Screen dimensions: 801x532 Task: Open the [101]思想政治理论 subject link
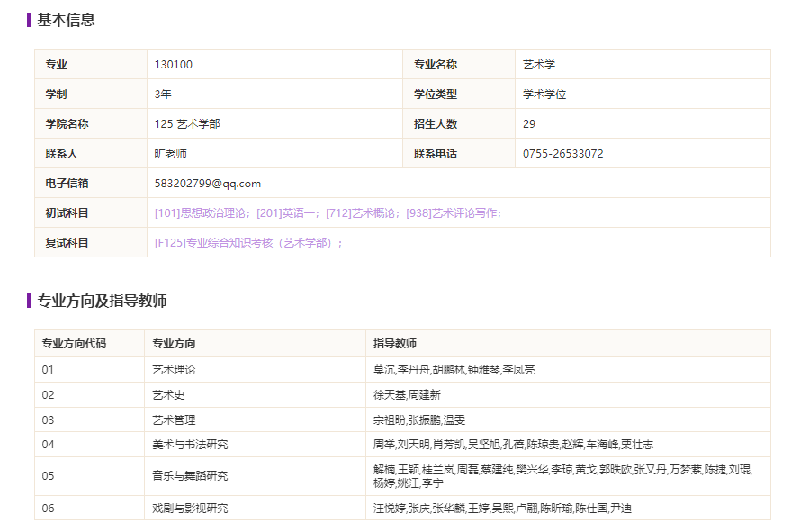point(203,213)
